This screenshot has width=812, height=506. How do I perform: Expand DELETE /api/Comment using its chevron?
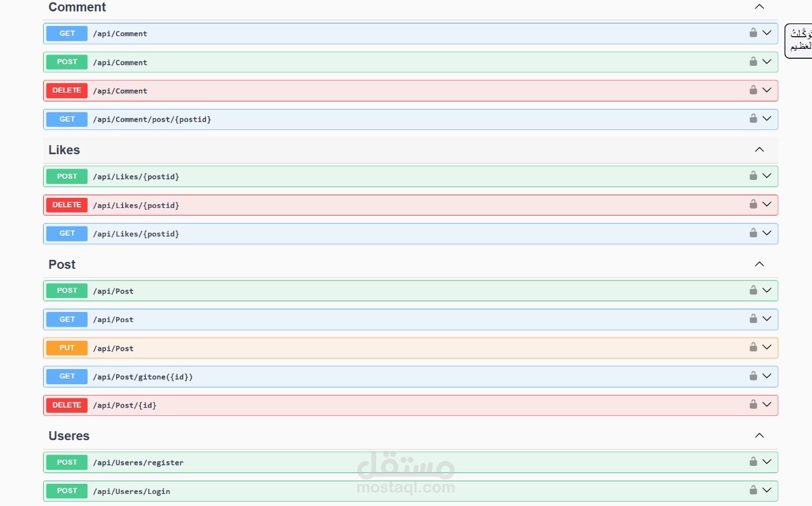(767, 90)
